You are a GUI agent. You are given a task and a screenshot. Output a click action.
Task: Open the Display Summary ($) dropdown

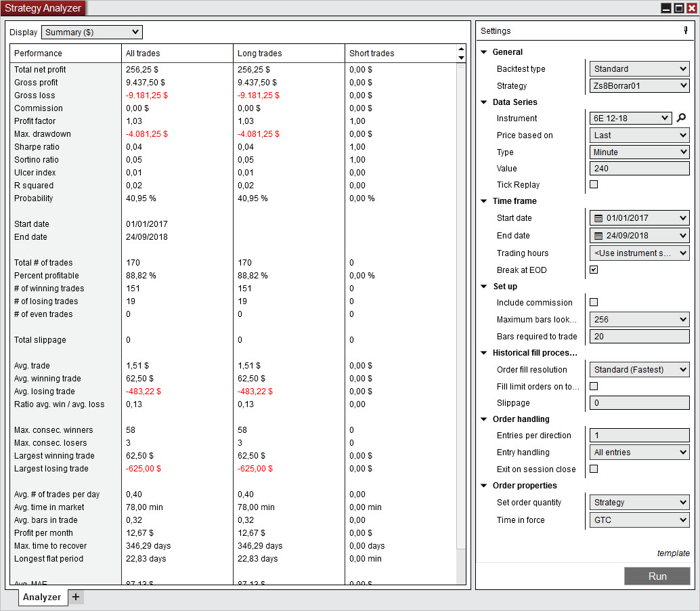click(92, 32)
